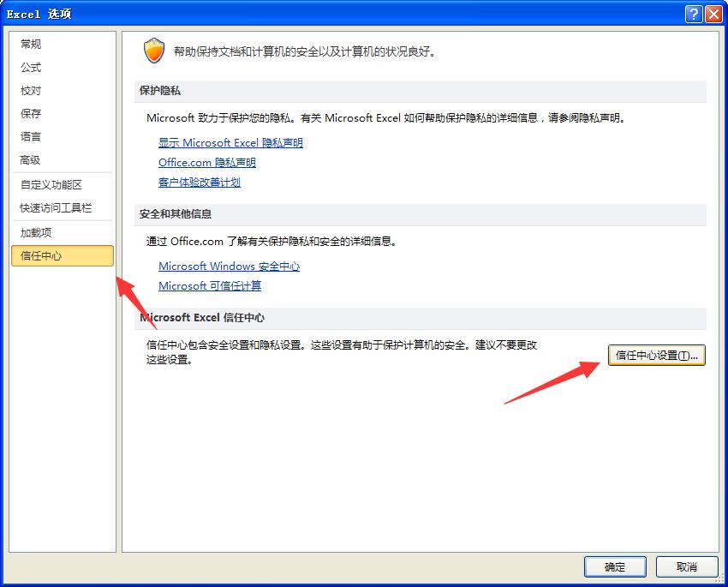Viewport: 728px width, 587px height.
Task: Close the Excel 选项 dialog
Action: pos(713,14)
